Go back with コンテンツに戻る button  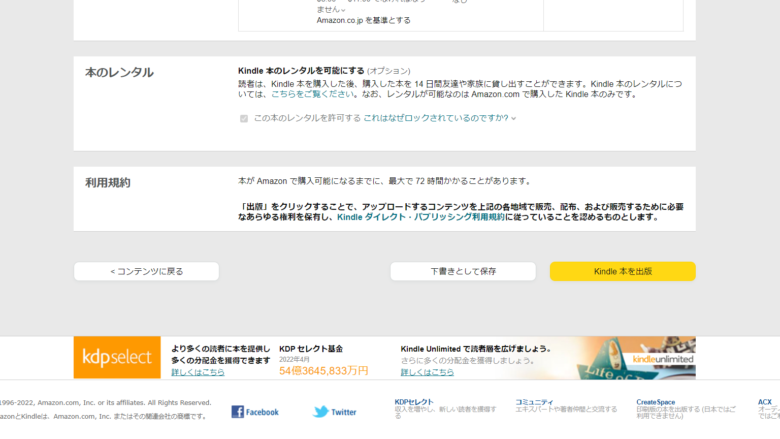coord(146,271)
